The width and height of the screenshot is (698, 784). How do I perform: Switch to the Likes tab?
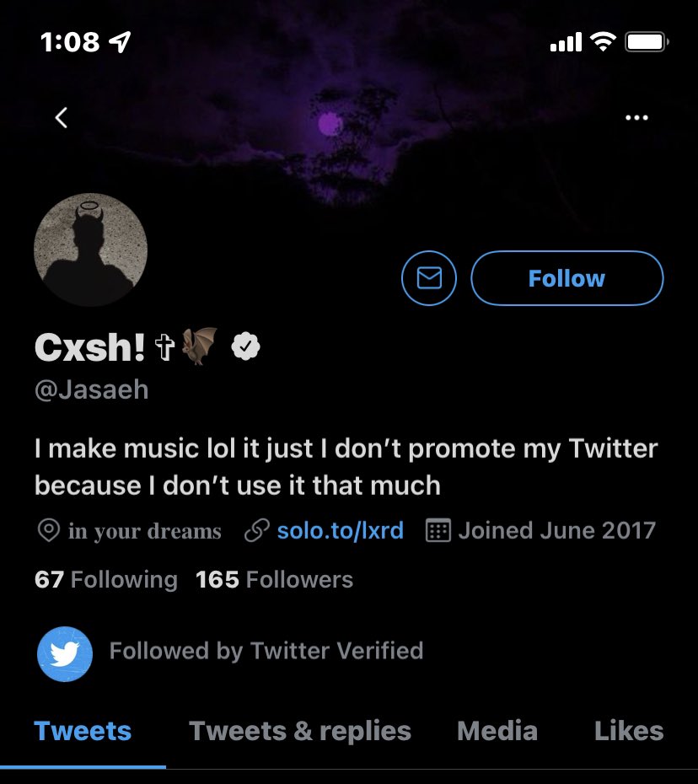[x=629, y=731]
